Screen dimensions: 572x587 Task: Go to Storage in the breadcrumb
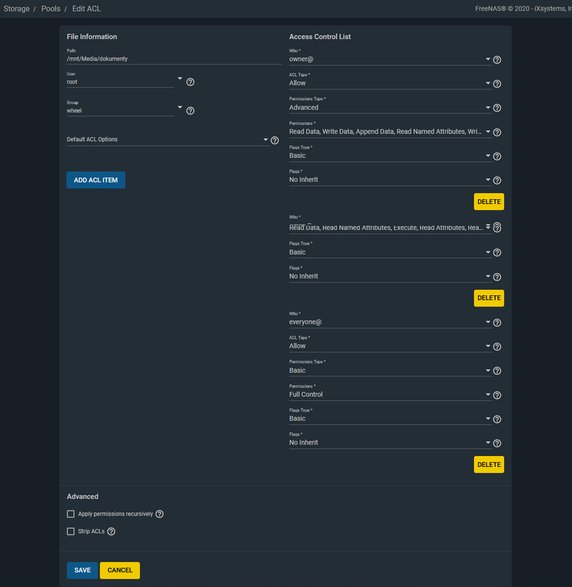pyautogui.click(x=16, y=9)
